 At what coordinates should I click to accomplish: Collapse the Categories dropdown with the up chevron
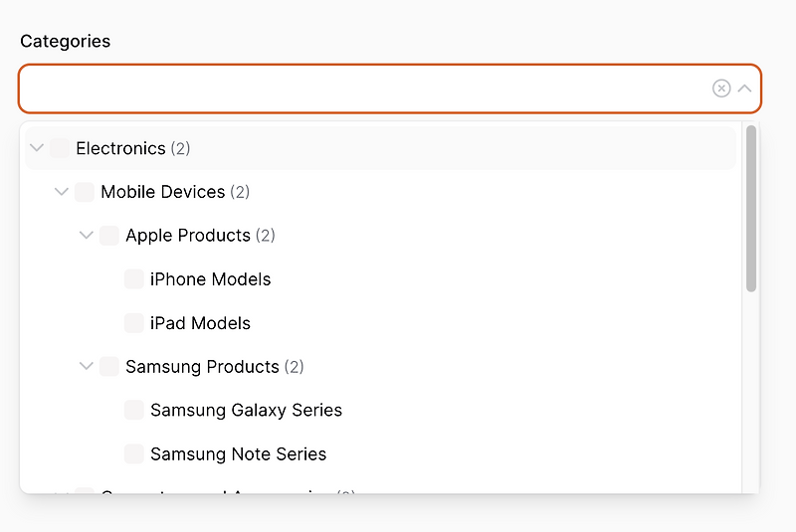[744, 89]
